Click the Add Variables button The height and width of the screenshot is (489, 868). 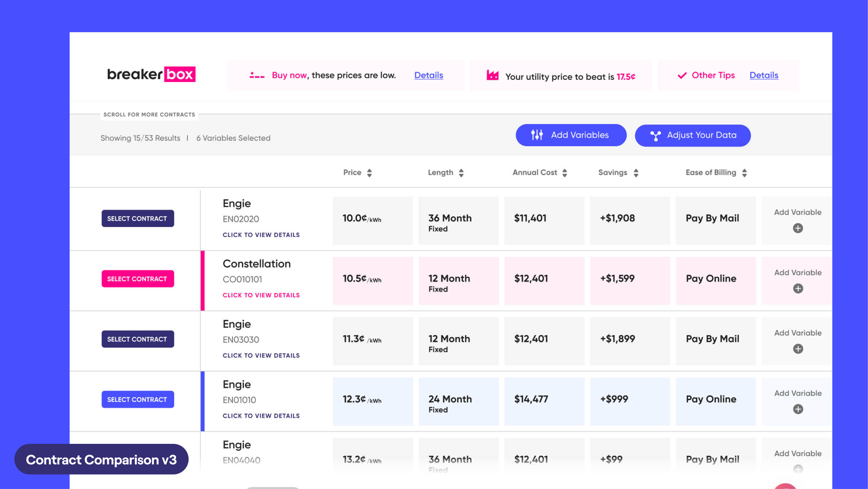(571, 135)
